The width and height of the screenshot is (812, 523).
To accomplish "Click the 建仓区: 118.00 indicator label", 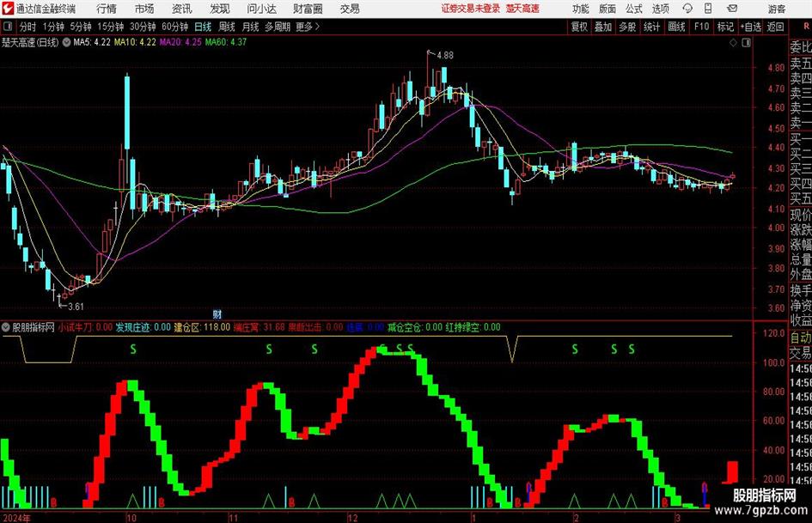I will coord(202,327).
